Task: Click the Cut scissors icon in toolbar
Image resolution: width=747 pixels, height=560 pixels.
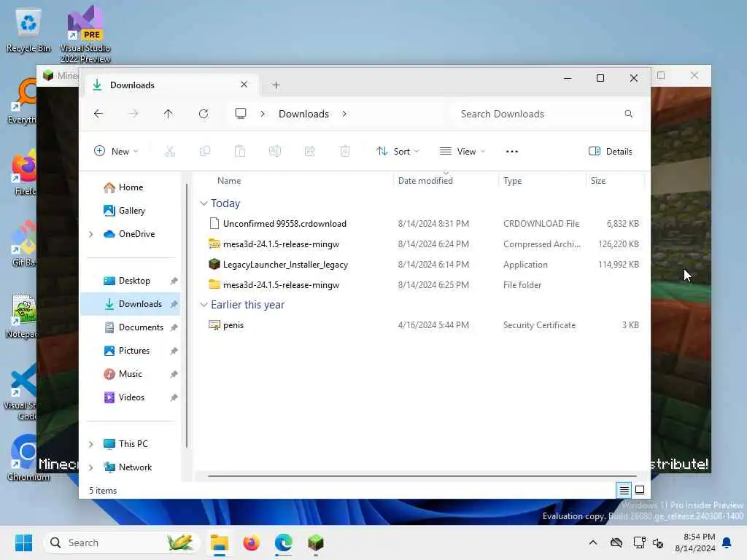Action: tap(169, 152)
